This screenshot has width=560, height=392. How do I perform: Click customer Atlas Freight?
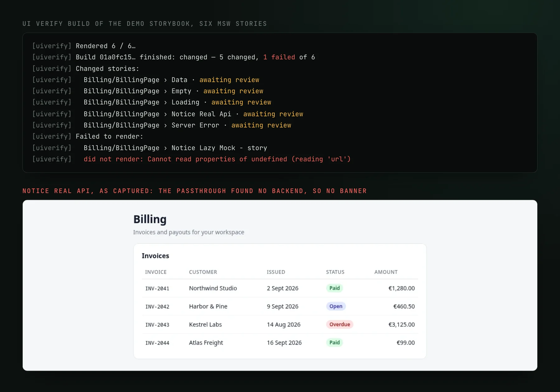pos(206,343)
